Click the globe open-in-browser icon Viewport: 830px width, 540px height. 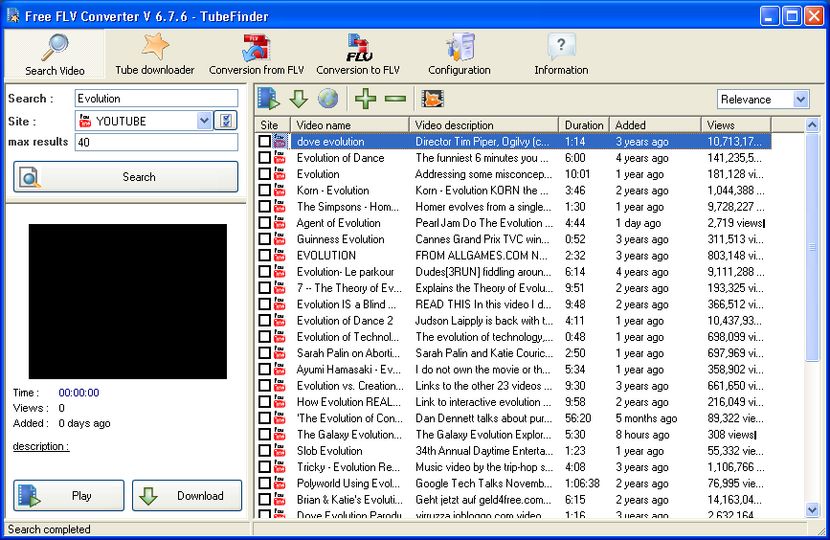tap(328, 99)
